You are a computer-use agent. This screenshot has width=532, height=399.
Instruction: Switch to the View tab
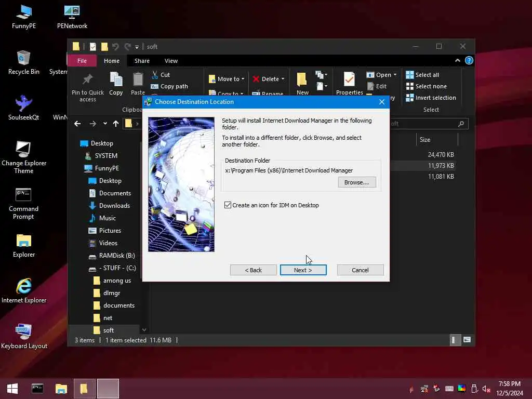coord(171,61)
